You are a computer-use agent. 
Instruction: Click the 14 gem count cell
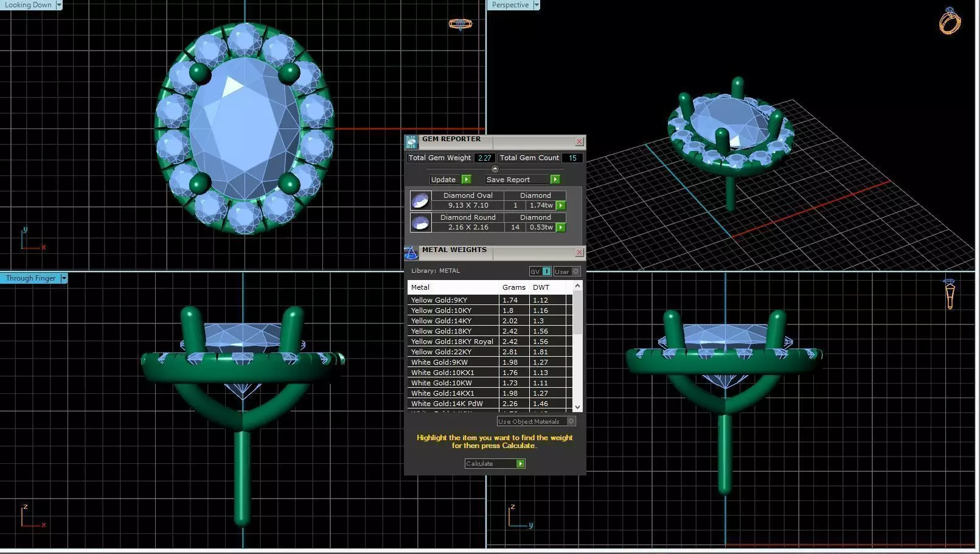[x=515, y=228]
